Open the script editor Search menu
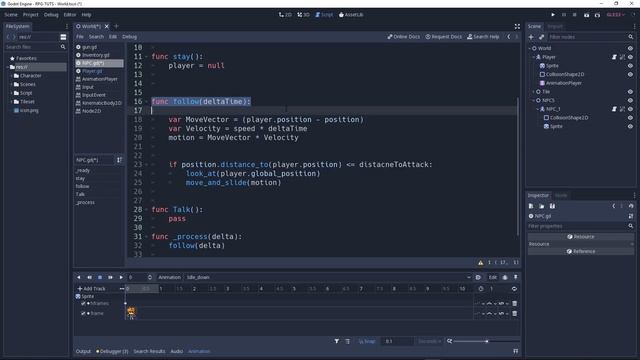 tap(96, 37)
